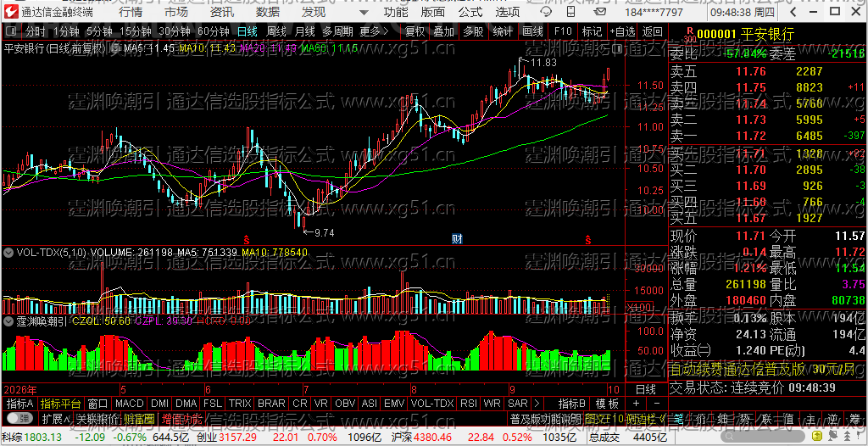Click the 11.83 high price label
The image size is (868, 446).
[x=543, y=63]
